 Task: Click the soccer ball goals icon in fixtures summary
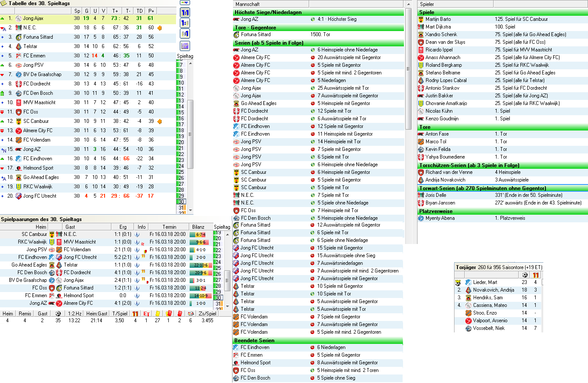(x=58, y=314)
